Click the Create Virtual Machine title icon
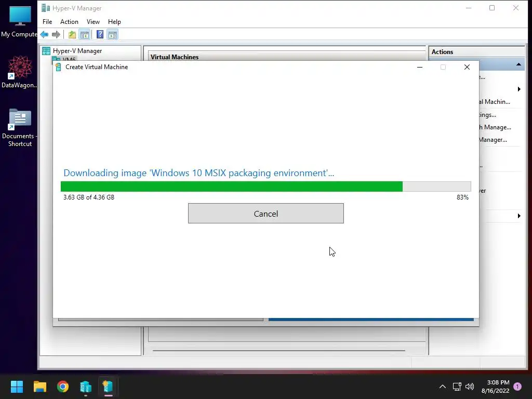Screen dimensions: 532x399 [58, 67]
